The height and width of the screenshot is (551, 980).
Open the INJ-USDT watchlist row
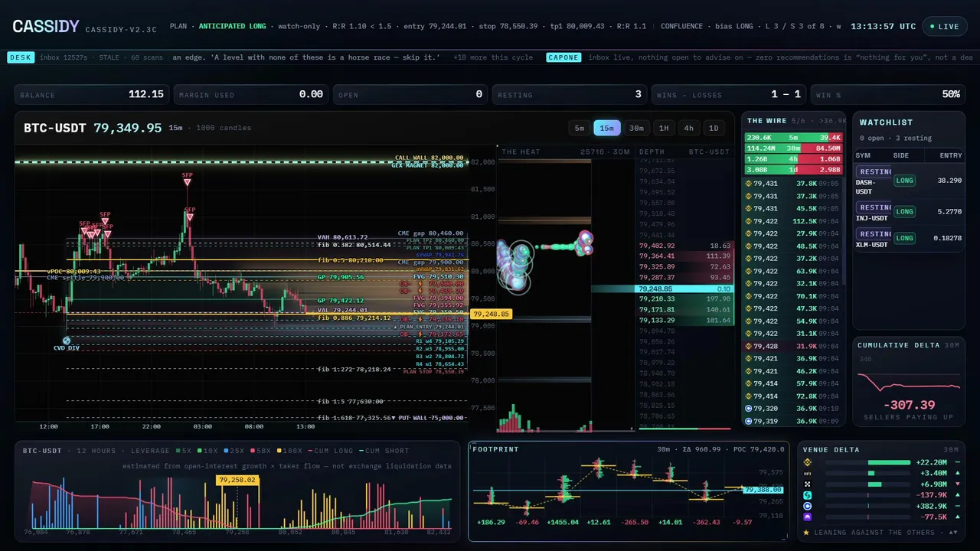909,212
